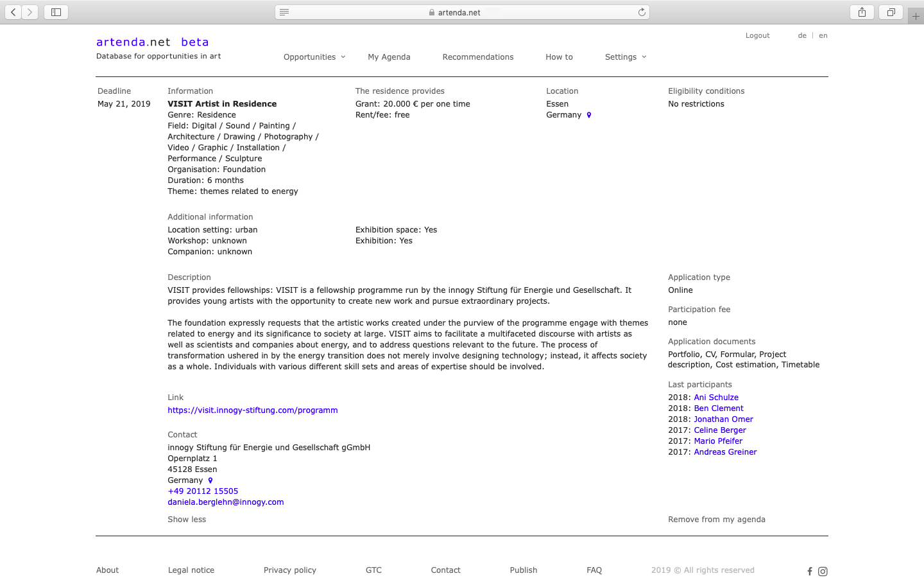Open participant Ani Schulze link
Viewport: 924px width, 578px height.
716,398
